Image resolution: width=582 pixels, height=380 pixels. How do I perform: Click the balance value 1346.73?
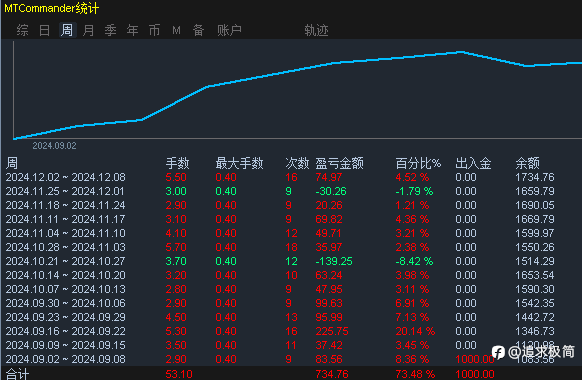pyautogui.click(x=535, y=331)
